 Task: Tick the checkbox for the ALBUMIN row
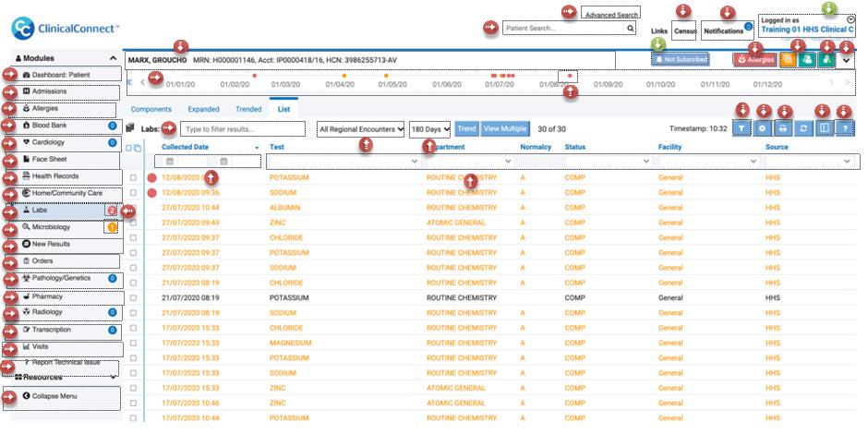click(133, 208)
